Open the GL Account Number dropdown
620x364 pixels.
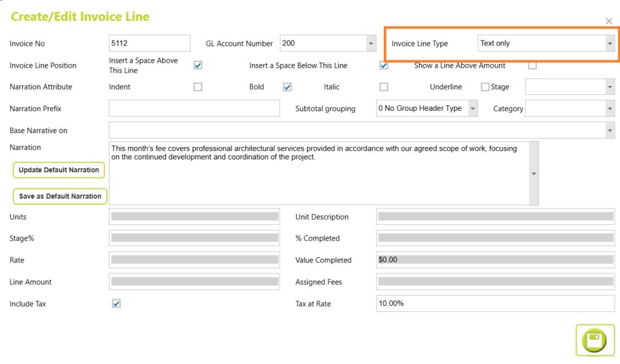point(371,44)
